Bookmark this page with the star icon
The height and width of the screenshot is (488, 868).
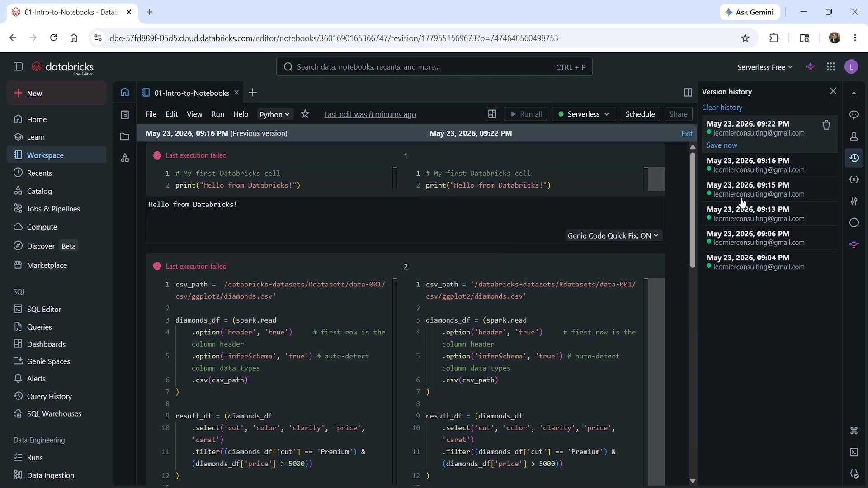(745, 38)
